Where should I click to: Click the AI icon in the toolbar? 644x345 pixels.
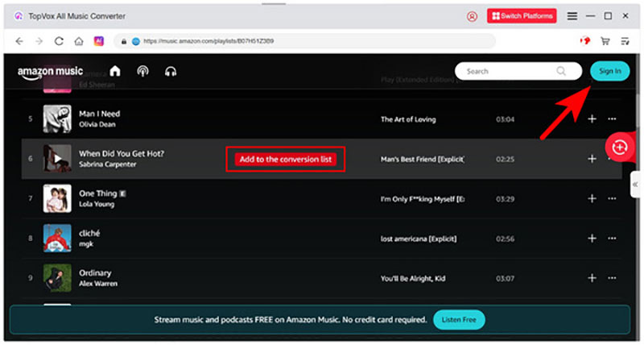tap(98, 41)
